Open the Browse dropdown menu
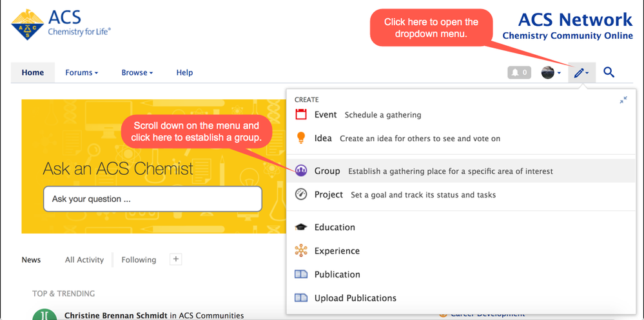The height and width of the screenshot is (320, 644). click(137, 73)
